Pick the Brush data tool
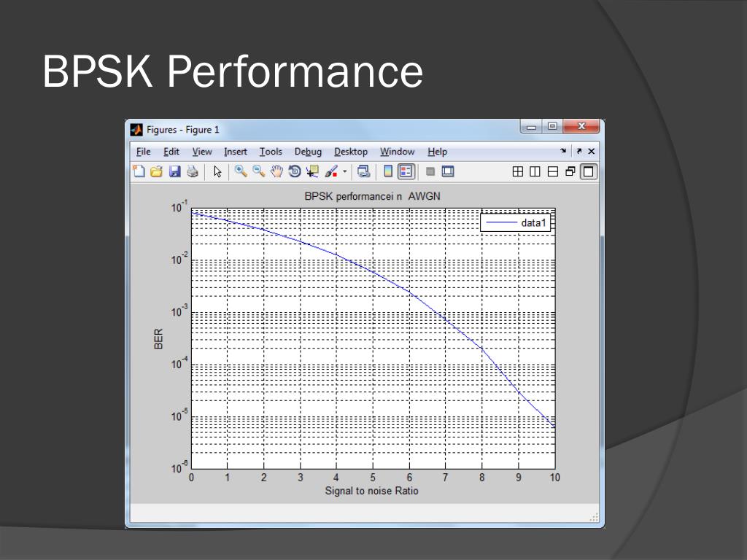747x560 pixels. 331,171
